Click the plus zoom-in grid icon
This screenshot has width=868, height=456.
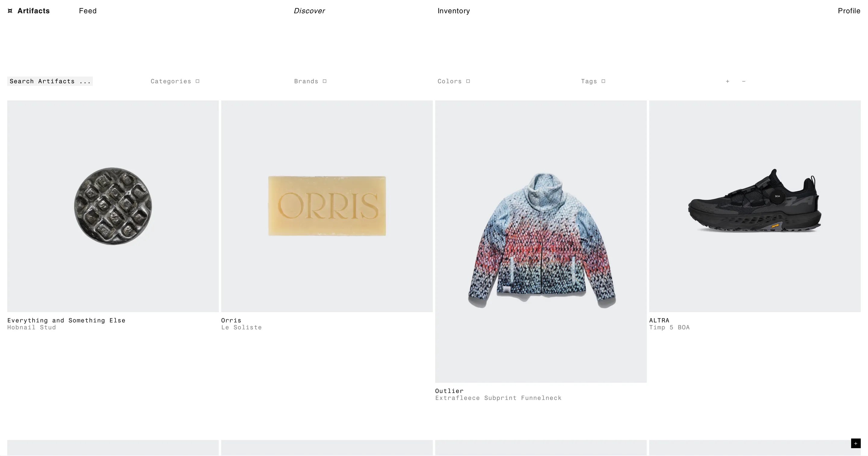[x=728, y=81]
